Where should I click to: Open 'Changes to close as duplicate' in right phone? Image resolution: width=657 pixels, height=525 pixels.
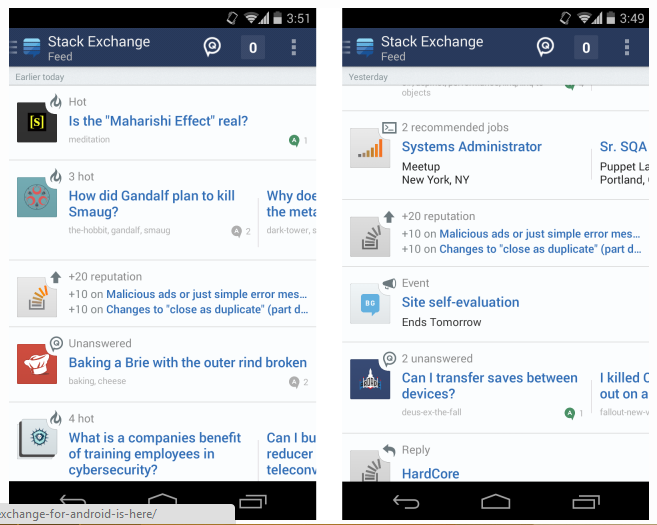point(540,249)
